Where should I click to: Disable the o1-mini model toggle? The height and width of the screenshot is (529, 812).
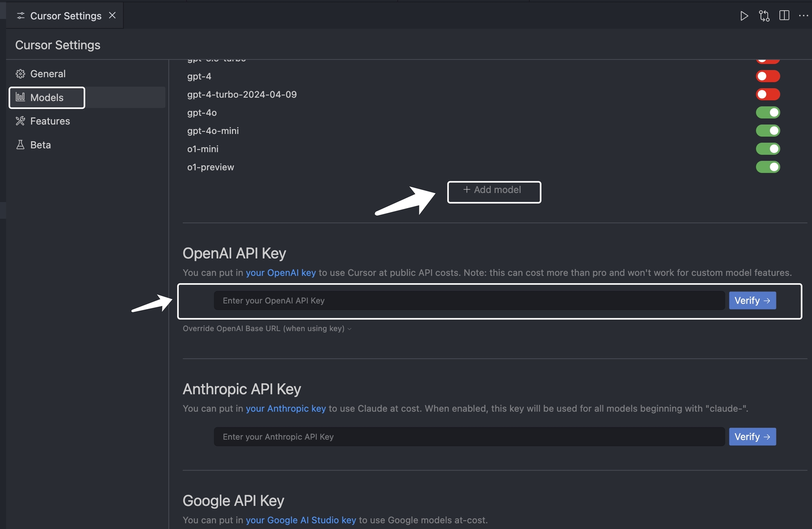[768, 149]
